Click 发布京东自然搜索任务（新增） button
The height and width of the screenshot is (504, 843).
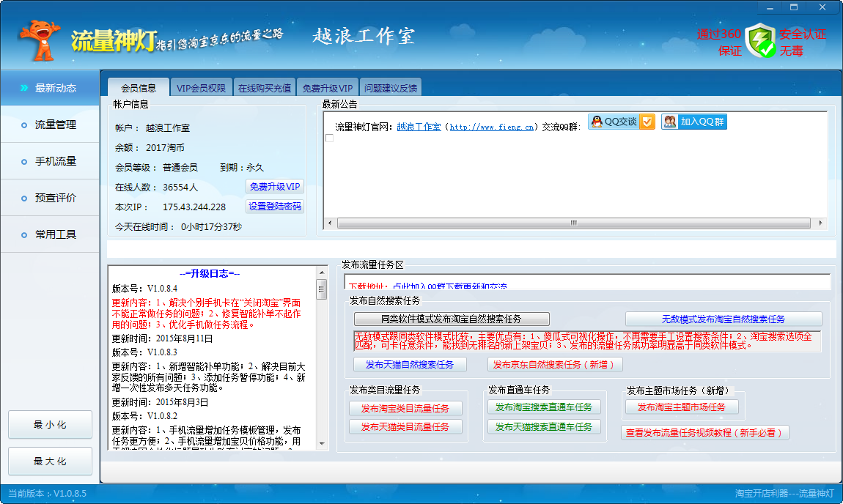point(555,364)
